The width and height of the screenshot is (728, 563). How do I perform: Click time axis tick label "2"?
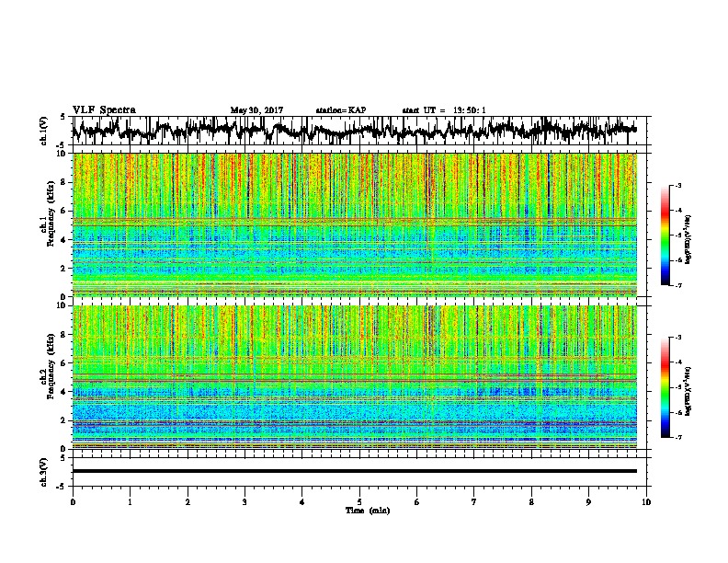pyautogui.click(x=188, y=502)
